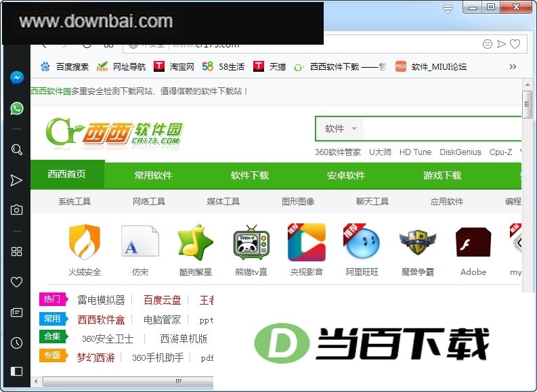Image resolution: width=537 pixels, height=392 pixels.
Task: Open the sidebar personal news icon
Action: click(16, 312)
